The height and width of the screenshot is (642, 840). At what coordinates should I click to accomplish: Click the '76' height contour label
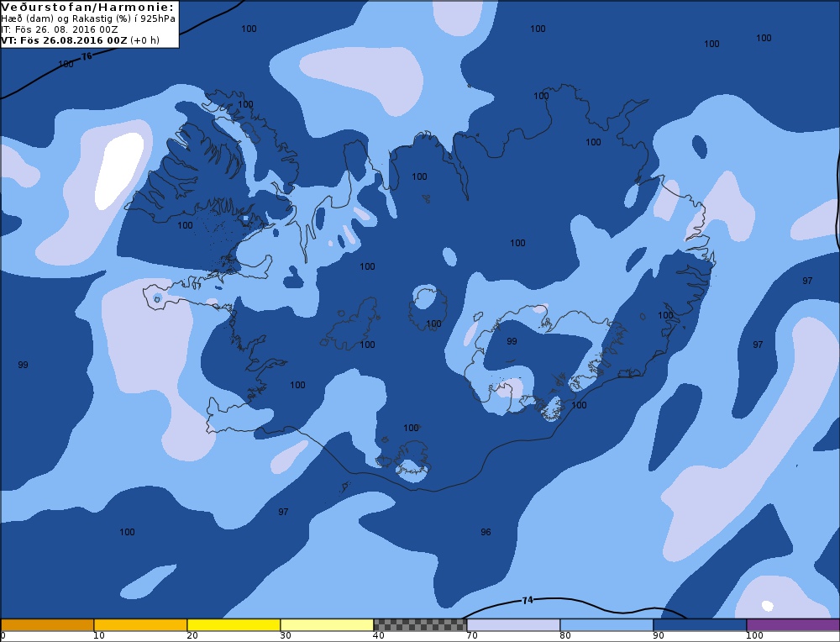[x=87, y=55]
